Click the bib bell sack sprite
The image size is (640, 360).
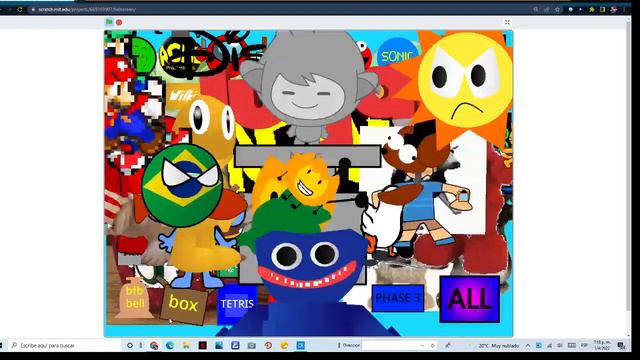(134, 298)
